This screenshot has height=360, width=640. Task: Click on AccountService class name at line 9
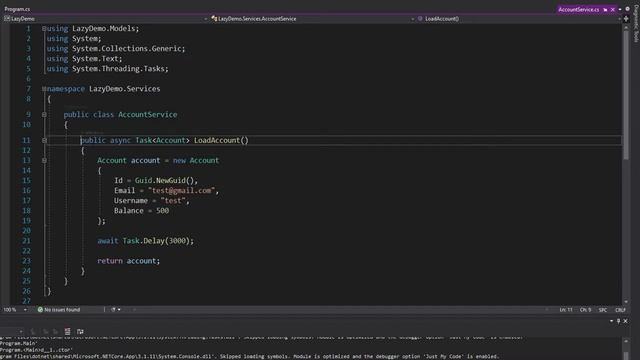pos(148,115)
